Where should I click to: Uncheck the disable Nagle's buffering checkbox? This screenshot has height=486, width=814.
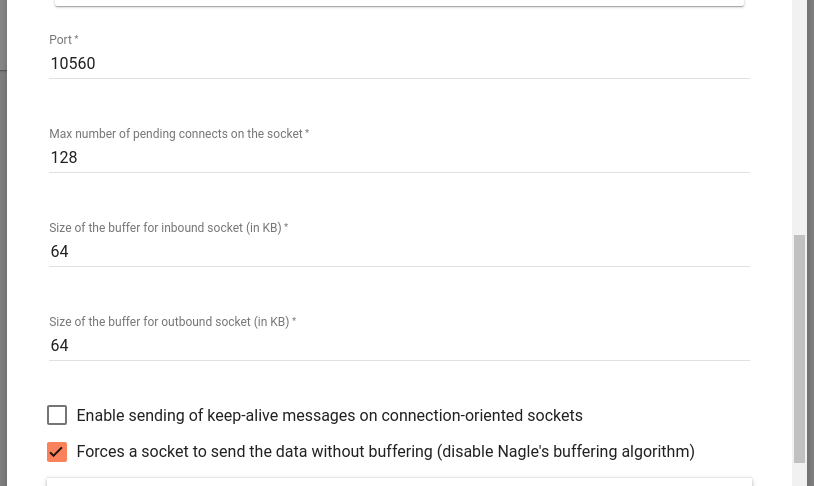point(57,452)
